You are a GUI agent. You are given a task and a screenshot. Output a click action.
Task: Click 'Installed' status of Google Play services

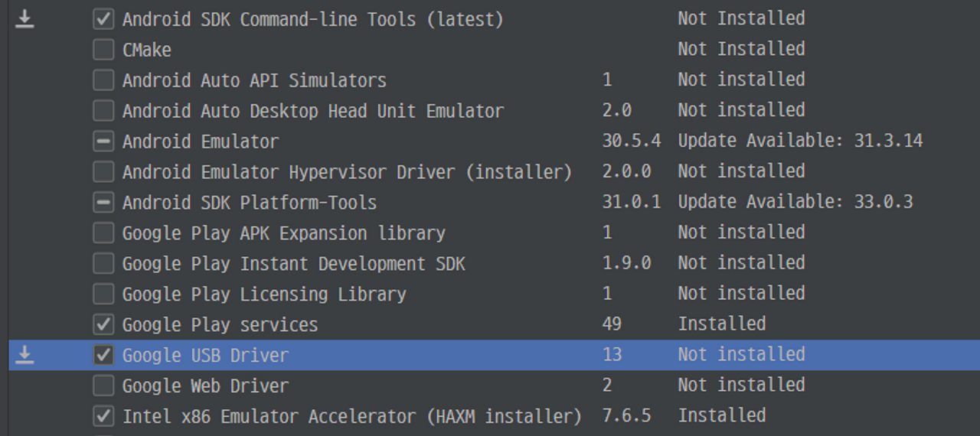point(722,324)
